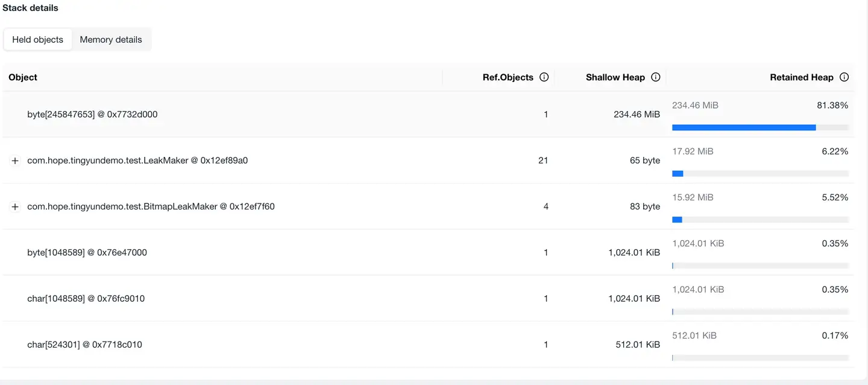The image size is (868, 385).
Task: Select the Held objects tab
Action: click(x=37, y=39)
